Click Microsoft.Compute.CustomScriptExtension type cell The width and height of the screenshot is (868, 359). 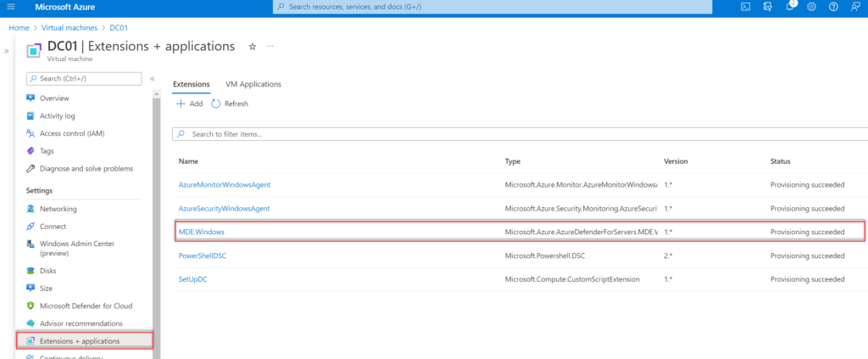(572, 279)
